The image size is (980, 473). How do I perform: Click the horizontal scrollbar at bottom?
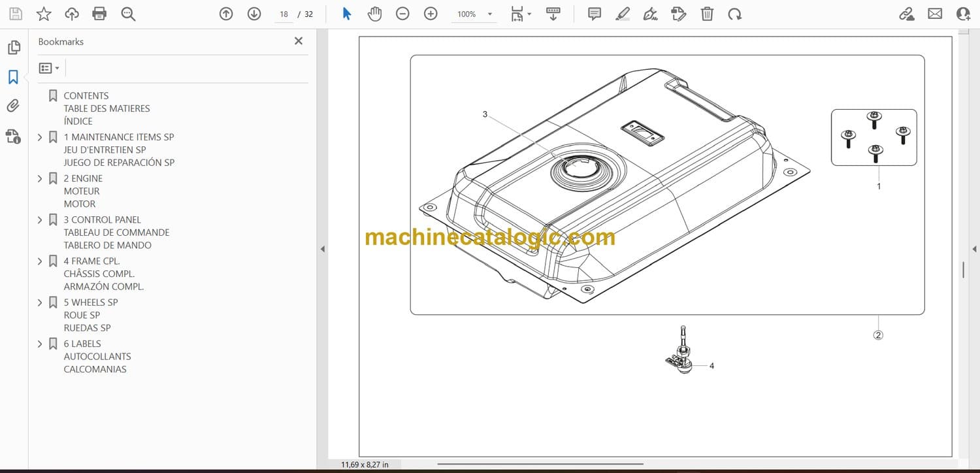pos(540,465)
